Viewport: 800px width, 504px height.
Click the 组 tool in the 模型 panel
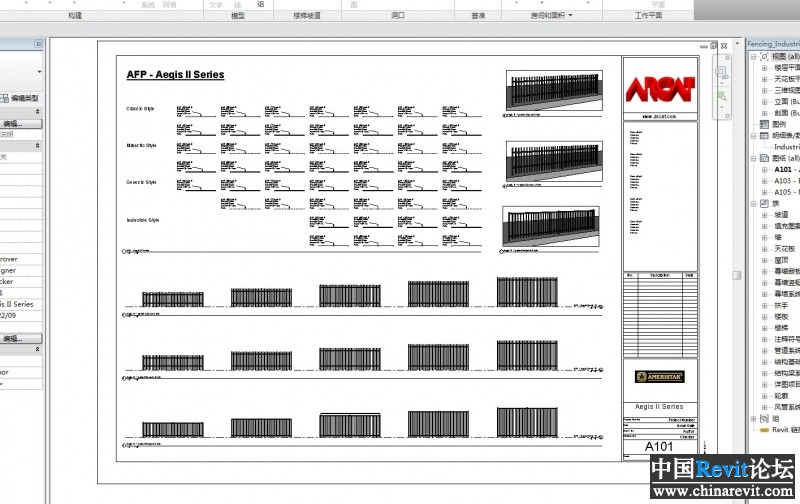[x=261, y=4]
